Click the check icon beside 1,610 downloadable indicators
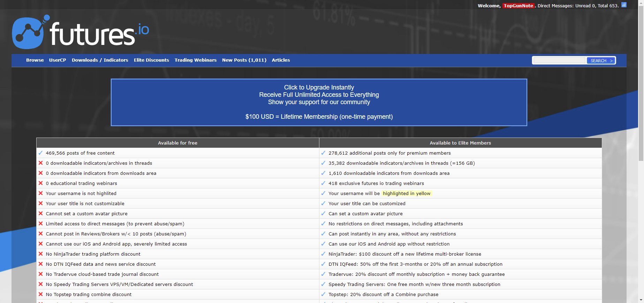Viewport: 644px width, 303px height. pos(323,173)
